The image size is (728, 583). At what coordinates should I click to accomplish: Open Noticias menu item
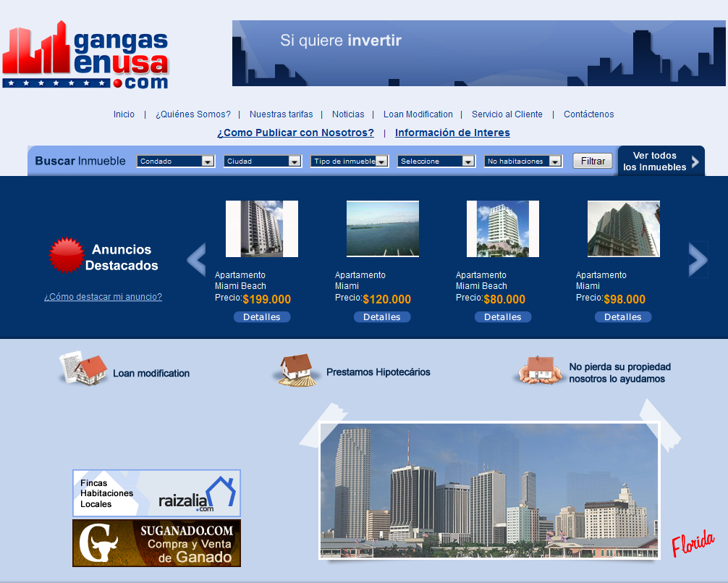[x=348, y=114]
